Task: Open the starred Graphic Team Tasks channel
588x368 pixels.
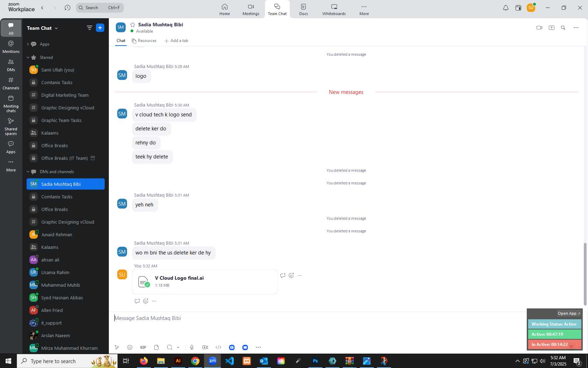Action: coord(66,120)
